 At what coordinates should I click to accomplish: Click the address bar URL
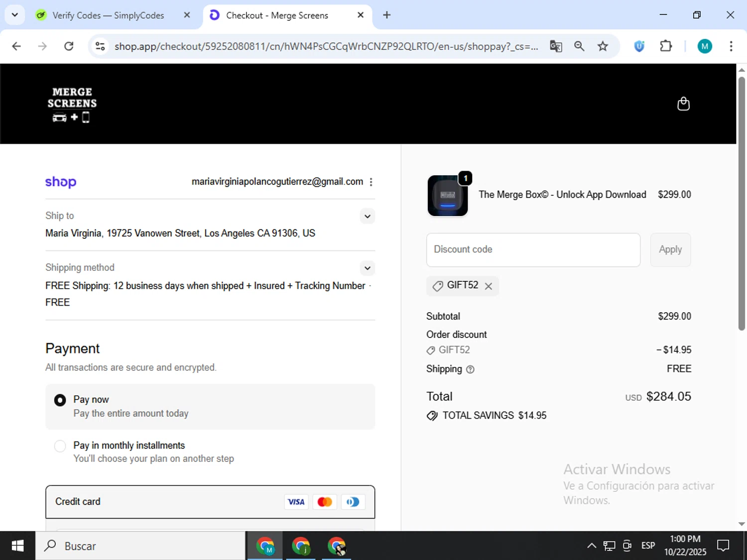coord(326,46)
